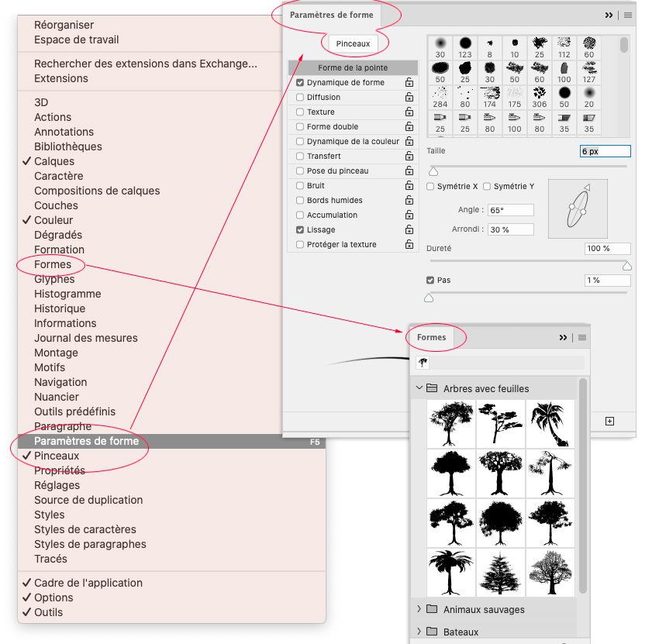Expand the Bateaux folder
The height and width of the screenshot is (644, 659).
419,631
